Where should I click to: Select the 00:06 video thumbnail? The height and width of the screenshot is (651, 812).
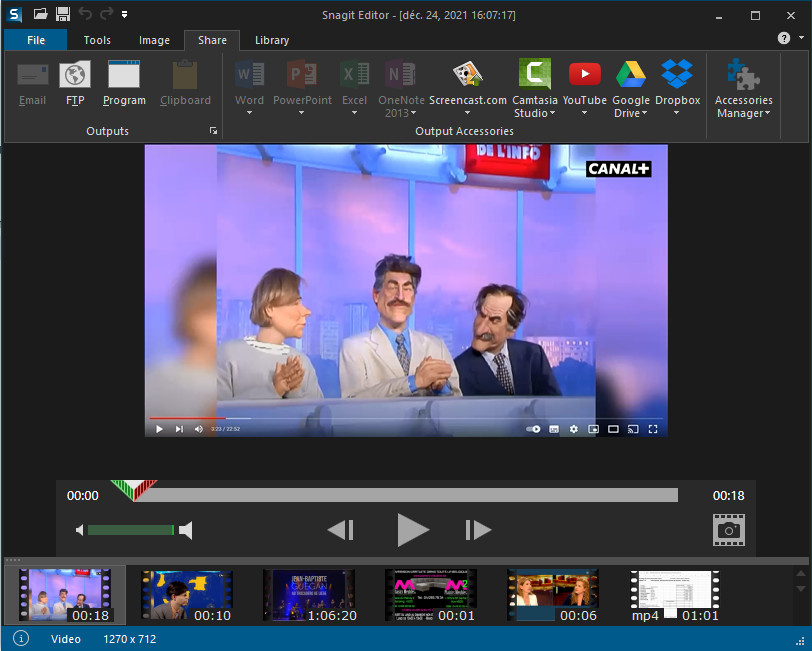553,595
